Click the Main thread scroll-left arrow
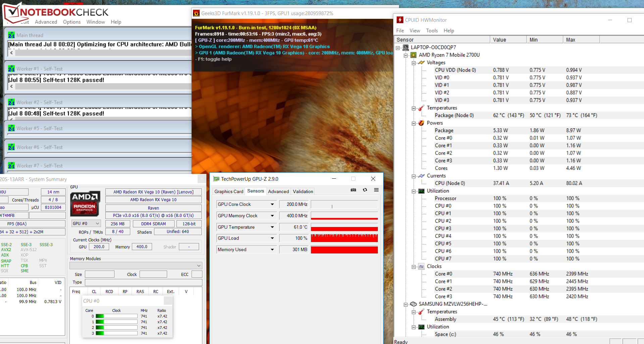The height and width of the screenshot is (344, 644). point(11,53)
